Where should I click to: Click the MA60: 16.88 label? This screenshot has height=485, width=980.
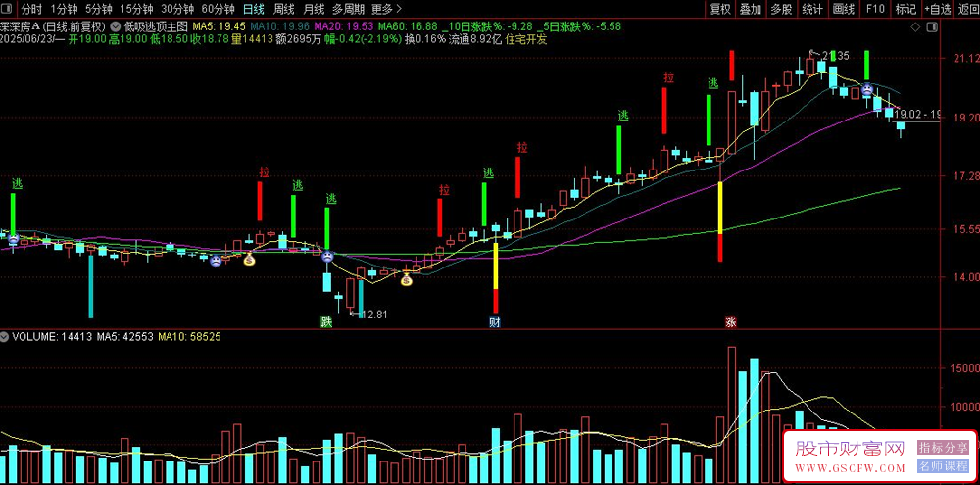[408, 26]
